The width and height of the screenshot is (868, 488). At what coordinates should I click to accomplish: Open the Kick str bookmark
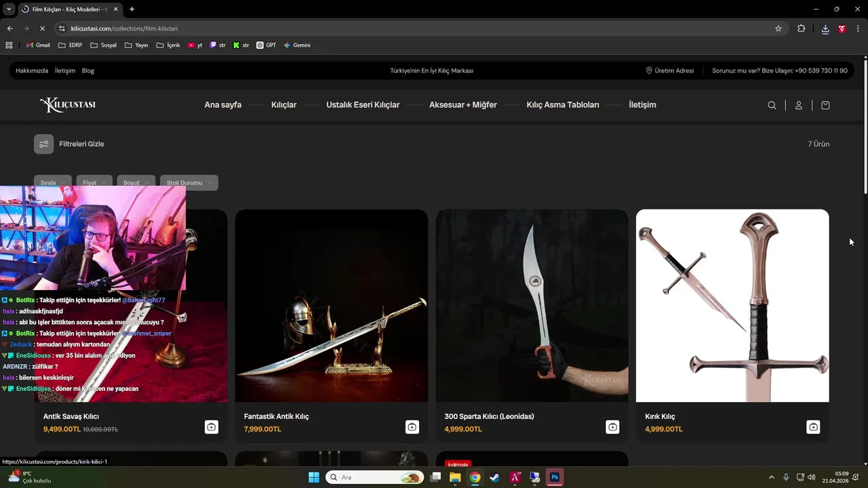[241, 45]
